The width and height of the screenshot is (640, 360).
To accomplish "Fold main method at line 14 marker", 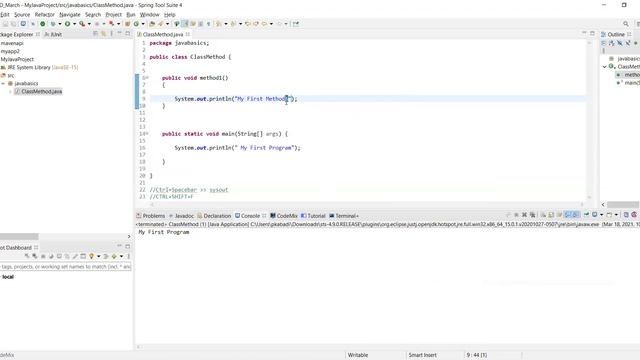I will (147, 133).
